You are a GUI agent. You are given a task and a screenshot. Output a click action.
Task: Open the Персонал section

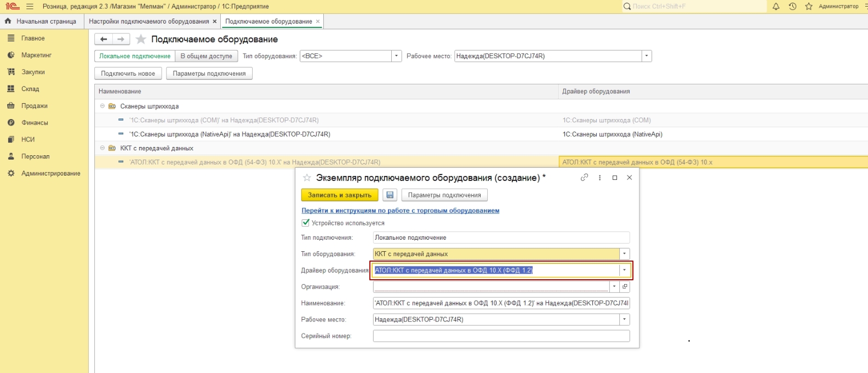pos(35,156)
